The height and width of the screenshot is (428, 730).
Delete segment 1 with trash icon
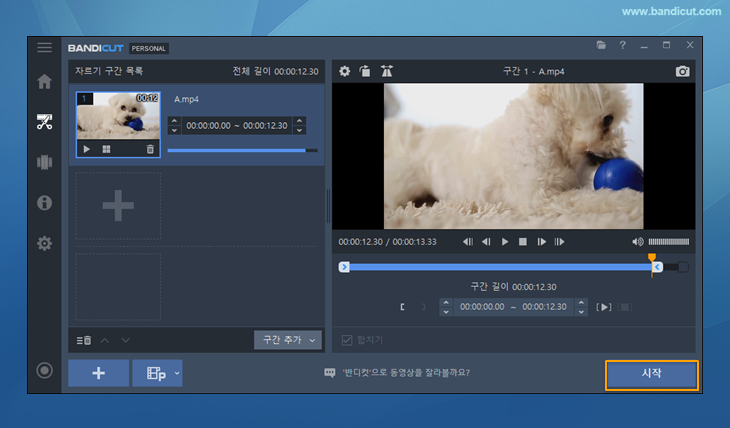click(x=150, y=149)
